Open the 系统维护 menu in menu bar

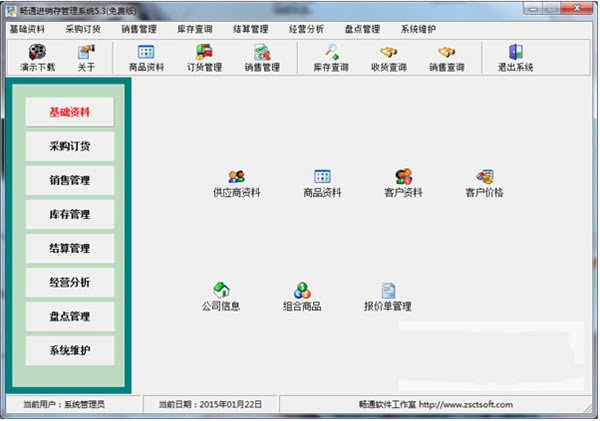tap(418, 29)
